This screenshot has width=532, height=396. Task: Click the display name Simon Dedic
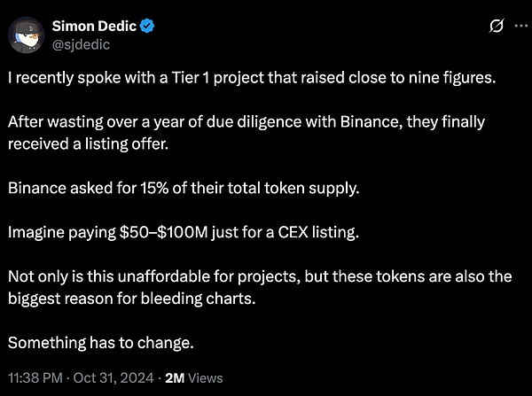(94, 26)
